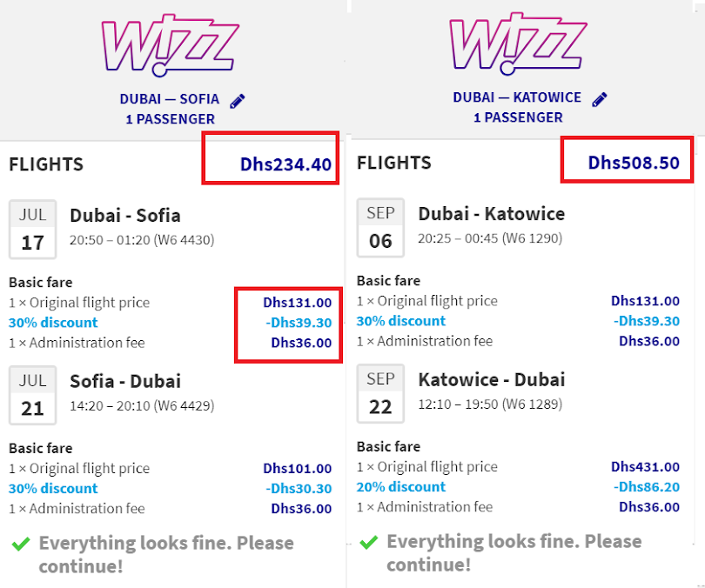Screen dimensions: 705x588
Task: Click the edit pencil next to Dubai — Katowice
Action: tap(599, 99)
